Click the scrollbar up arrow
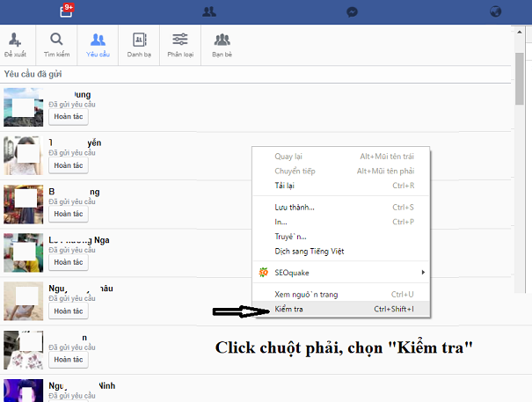 pos(520,32)
